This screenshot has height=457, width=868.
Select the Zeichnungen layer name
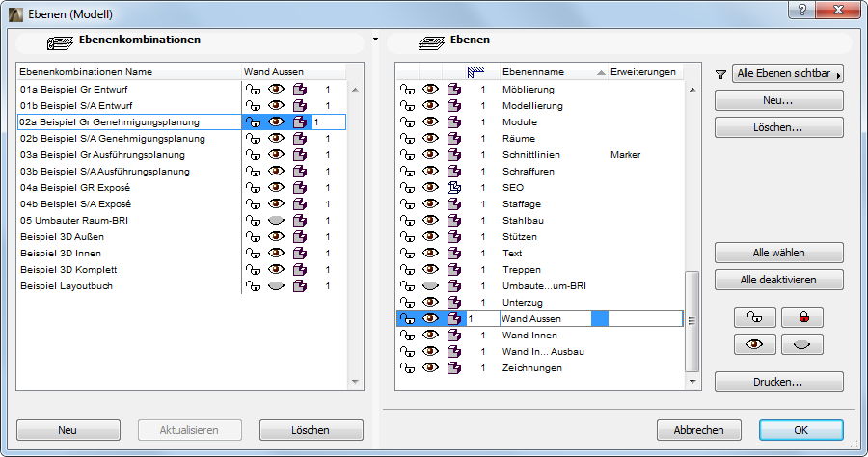click(x=532, y=368)
